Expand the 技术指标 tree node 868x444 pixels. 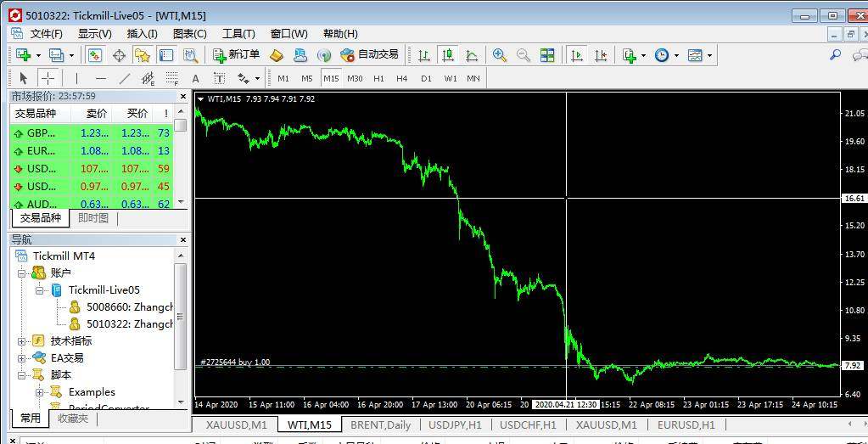[x=22, y=341]
